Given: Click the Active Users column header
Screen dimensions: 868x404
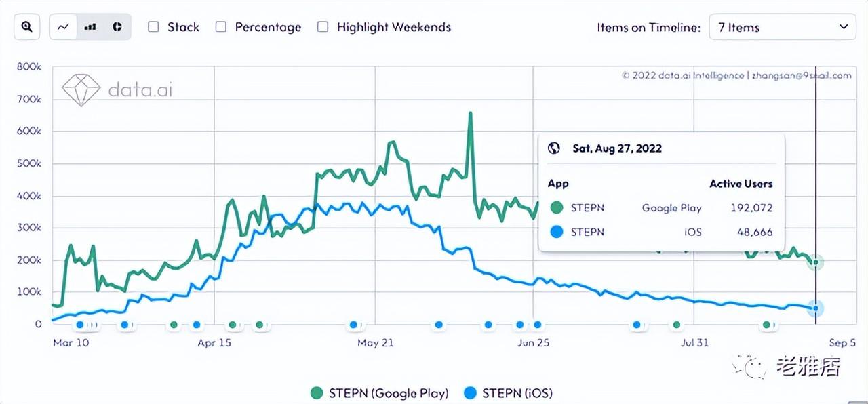Looking at the screenshot, I should (x=741, y=184).
